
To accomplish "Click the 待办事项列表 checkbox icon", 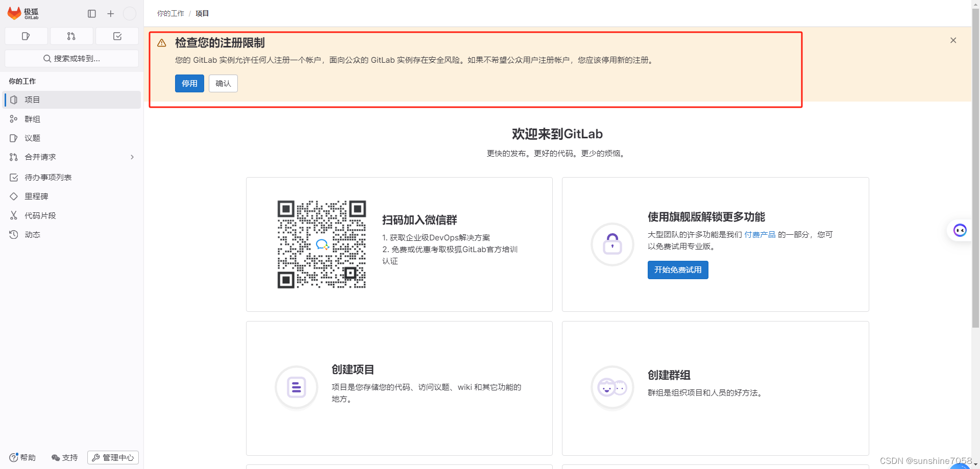I will (14, 178).
